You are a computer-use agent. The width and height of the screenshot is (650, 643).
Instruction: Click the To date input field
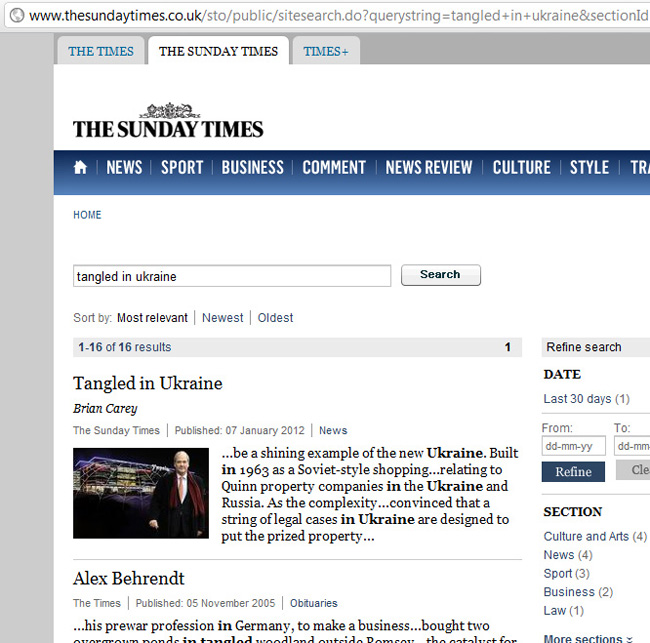tap(632, 446)
